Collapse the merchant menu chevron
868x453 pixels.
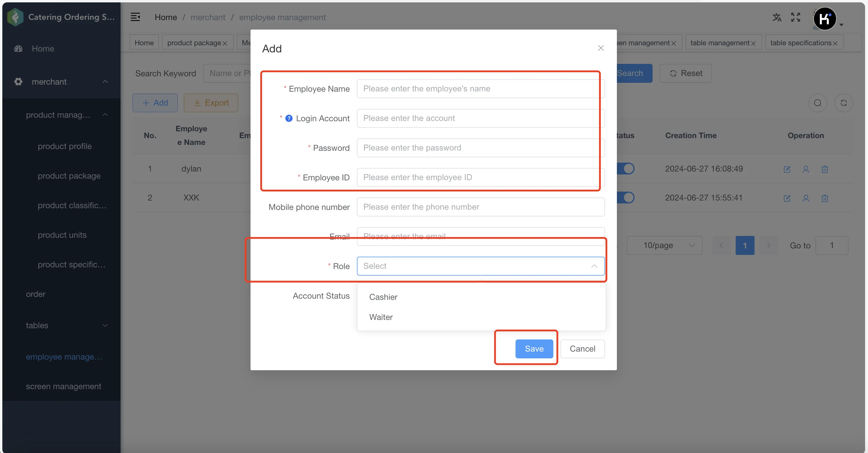pos(105,82)
